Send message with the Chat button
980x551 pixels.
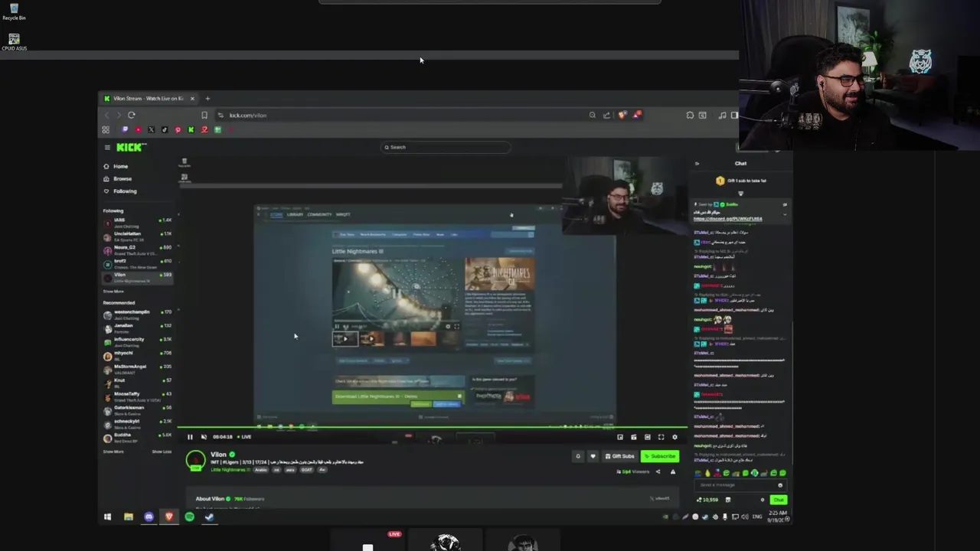[778, 500]
